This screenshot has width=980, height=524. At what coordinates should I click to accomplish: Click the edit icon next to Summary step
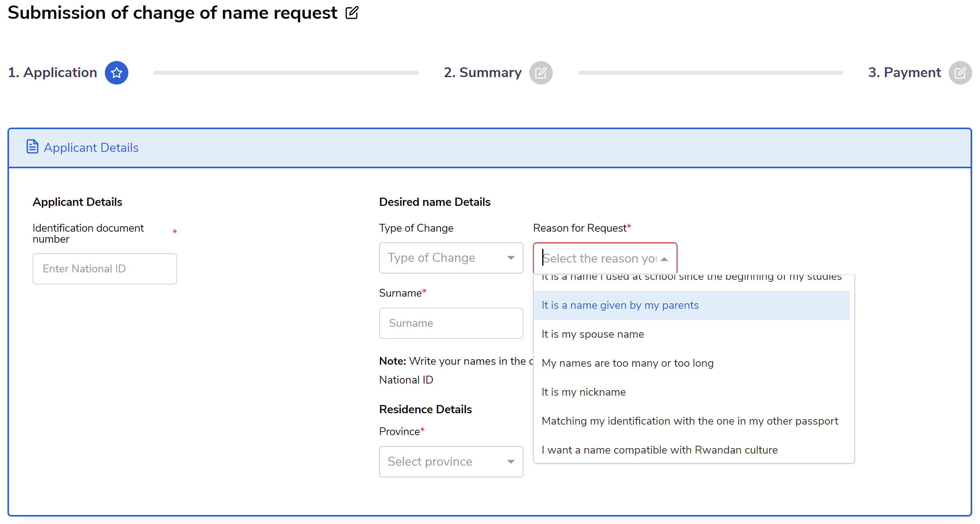pyautogui.click(x=541, y=72)
